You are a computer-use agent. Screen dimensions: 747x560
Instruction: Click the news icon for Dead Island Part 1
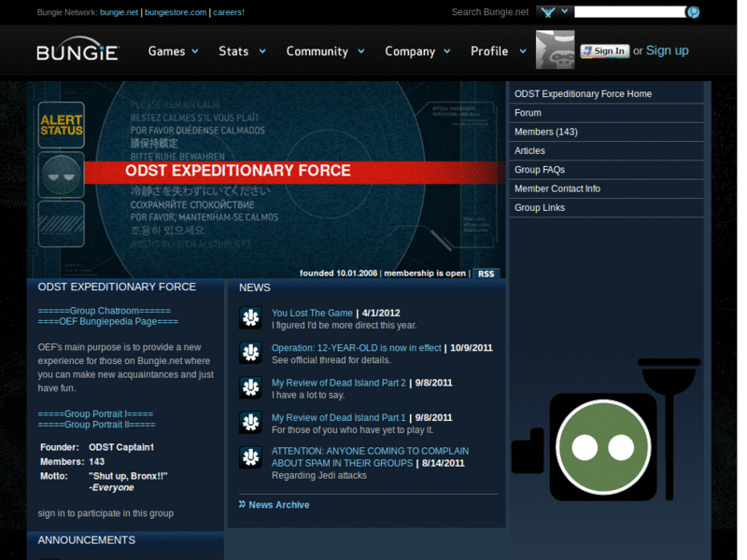pyautogui.click(x=250, y=422)
